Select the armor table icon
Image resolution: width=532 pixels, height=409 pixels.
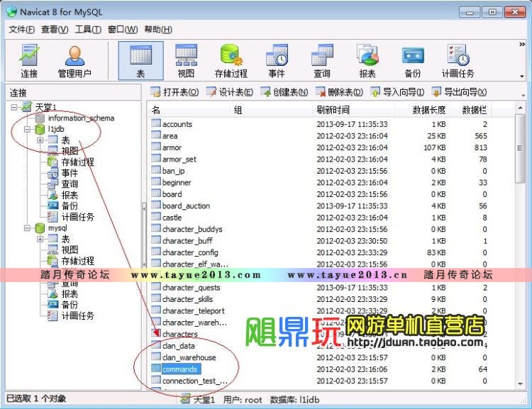pyautogui.click(x=156, y=147)
